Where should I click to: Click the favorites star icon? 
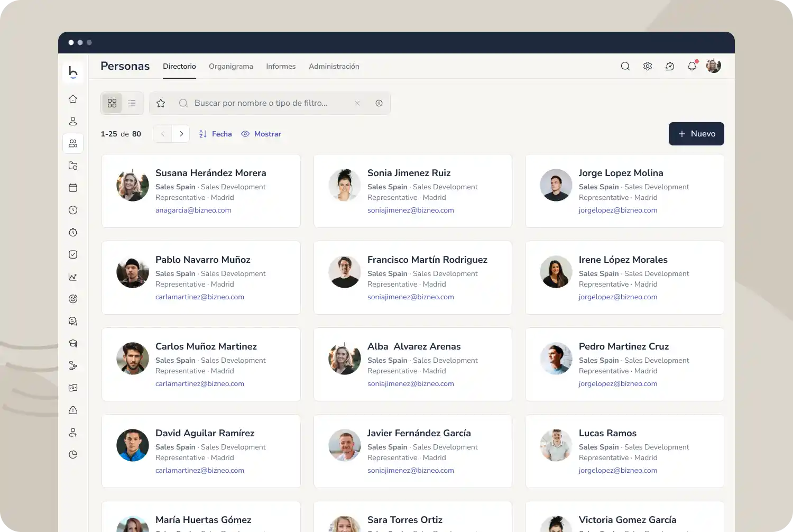[161, 103]
